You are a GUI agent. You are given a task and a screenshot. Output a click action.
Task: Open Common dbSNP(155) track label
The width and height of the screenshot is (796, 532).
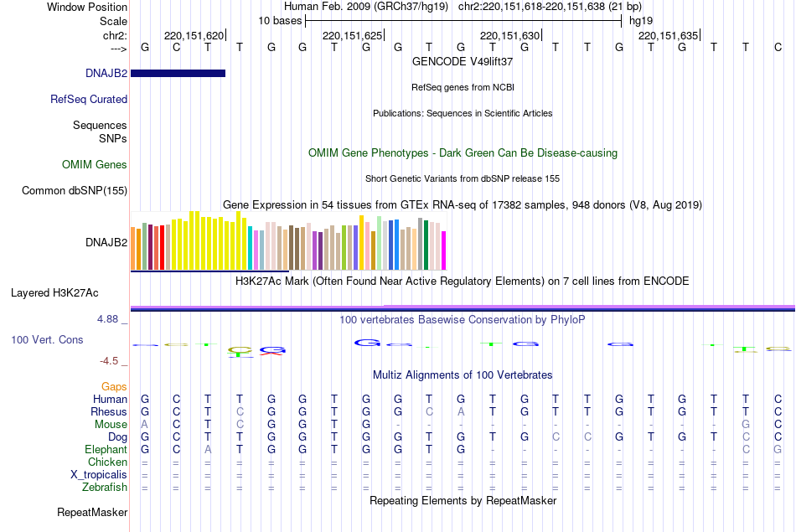coord(75,191)
